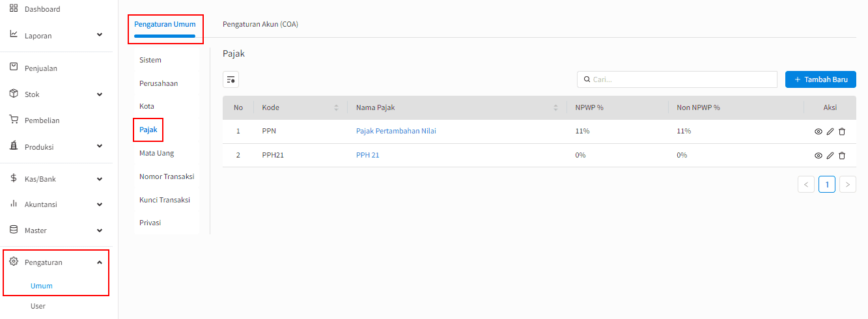Edit the PPN tax row with the pencil icon
This screenshot has height=319, width=868.
pos(830,132)
